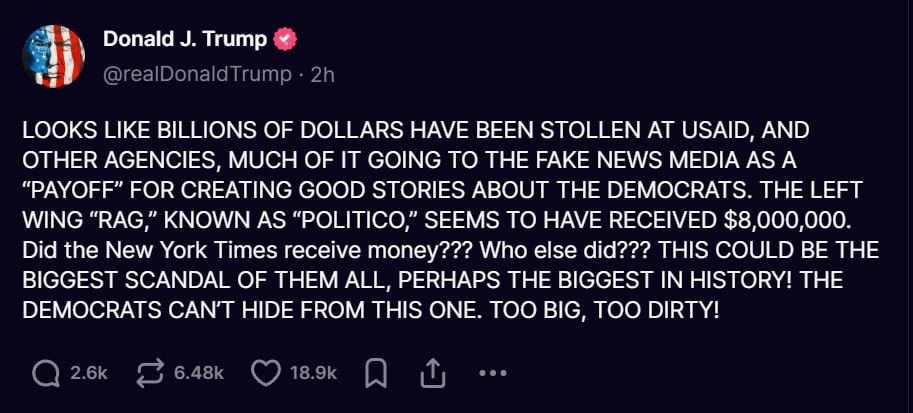Open the share icon menu
The width and height of the screenshot is (913, 413).
coord(432,373)
